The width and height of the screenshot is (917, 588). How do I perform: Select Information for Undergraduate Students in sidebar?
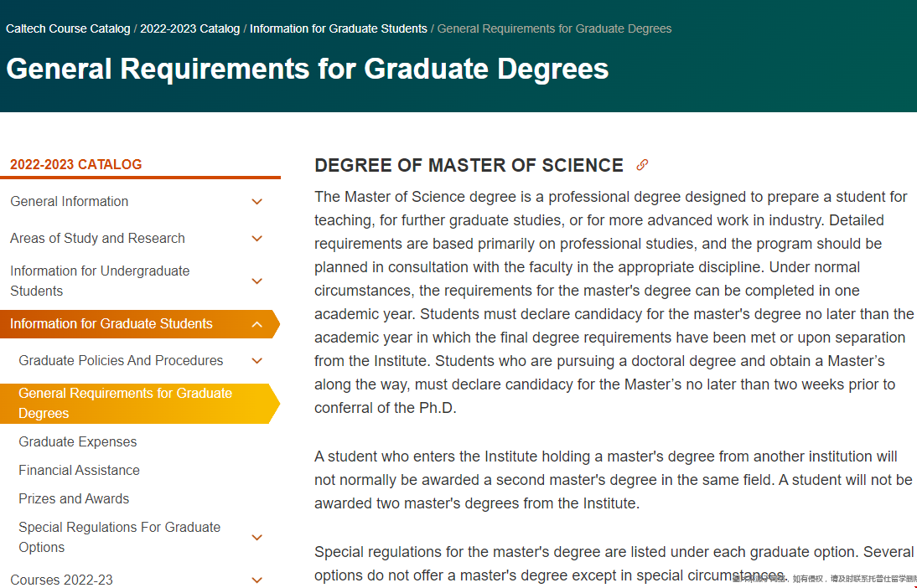coord(100,281)
